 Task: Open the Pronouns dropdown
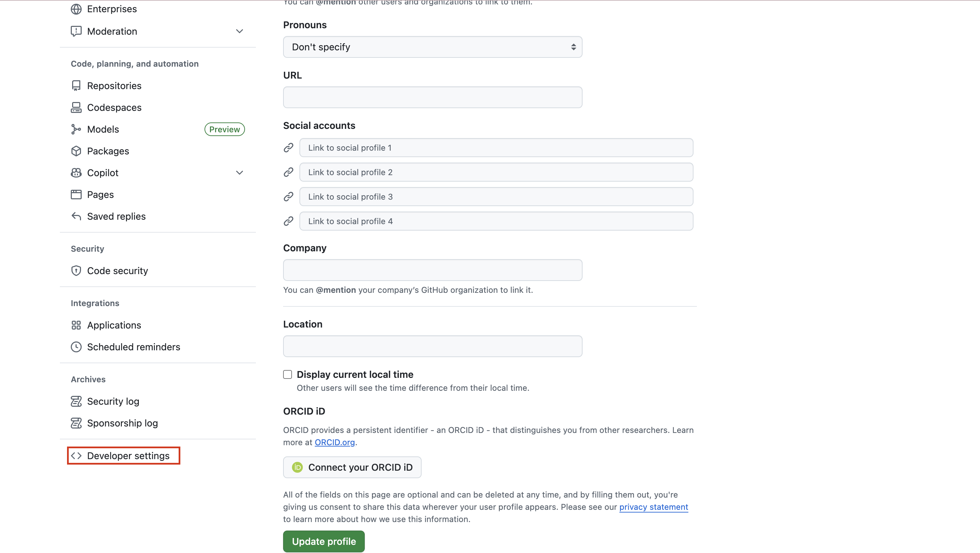click(432, 47)
